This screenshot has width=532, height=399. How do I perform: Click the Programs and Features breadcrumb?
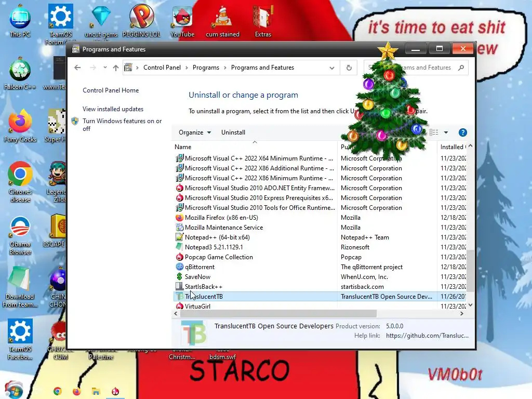pyautogui.click(x=262, y=68)
